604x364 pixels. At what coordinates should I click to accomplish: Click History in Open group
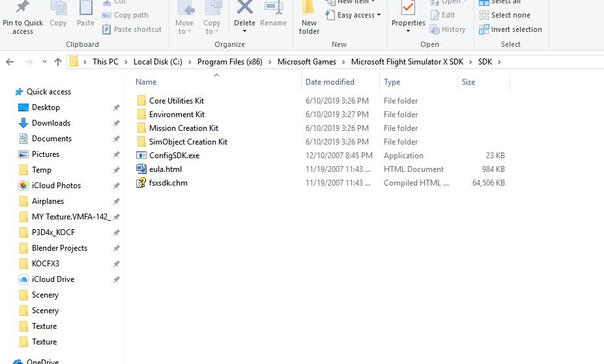[448, 29]
